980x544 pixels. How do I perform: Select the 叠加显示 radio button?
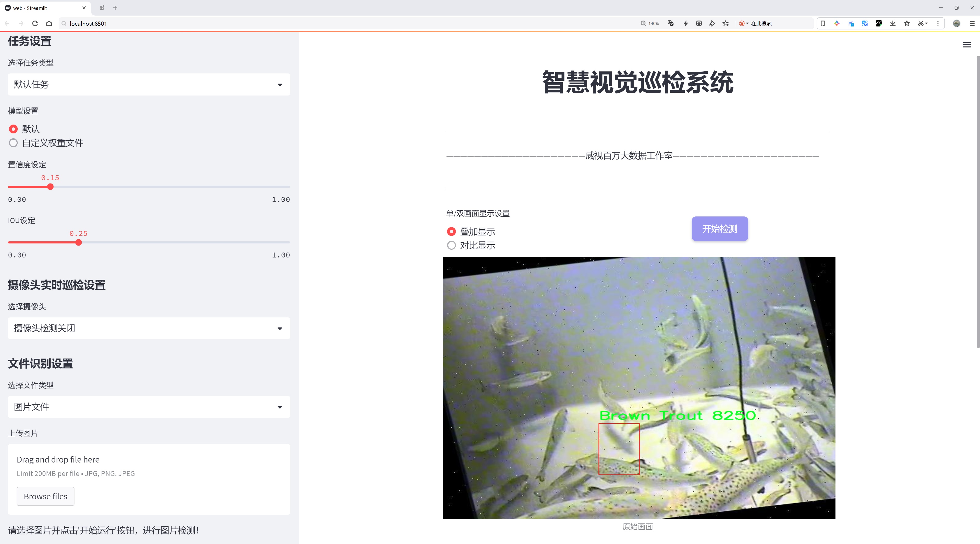click(451, 232)
